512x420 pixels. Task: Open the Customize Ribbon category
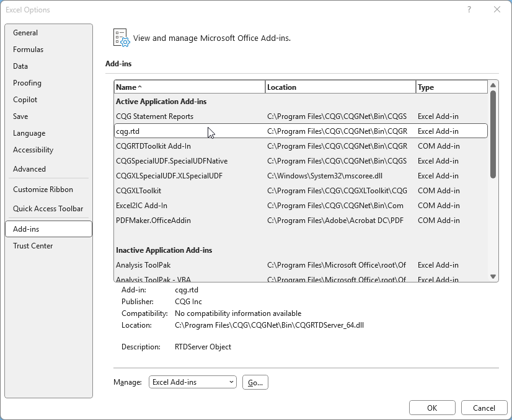click(x=43, y=190)
